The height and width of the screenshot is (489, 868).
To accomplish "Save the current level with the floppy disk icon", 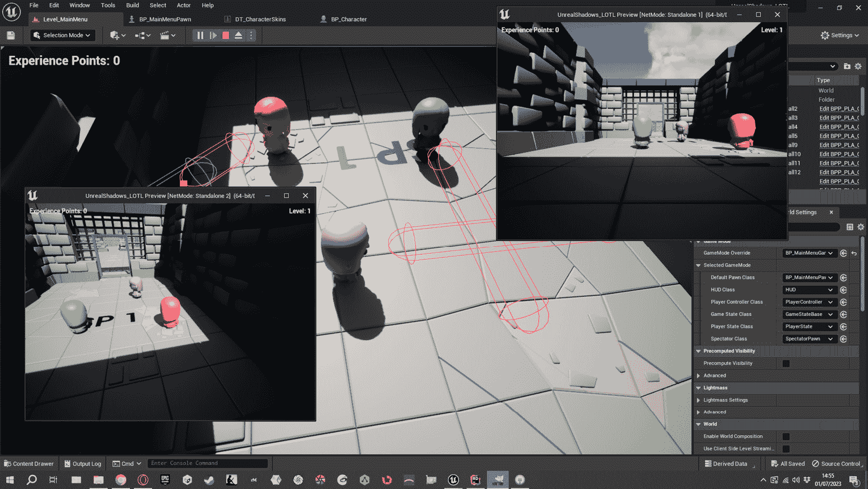I will tap(11, 35).
